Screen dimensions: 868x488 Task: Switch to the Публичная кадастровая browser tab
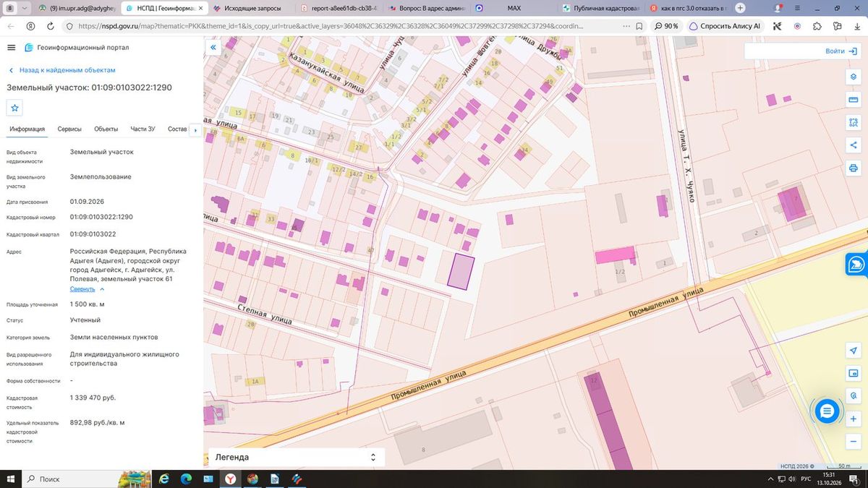[x=600, y=8]
